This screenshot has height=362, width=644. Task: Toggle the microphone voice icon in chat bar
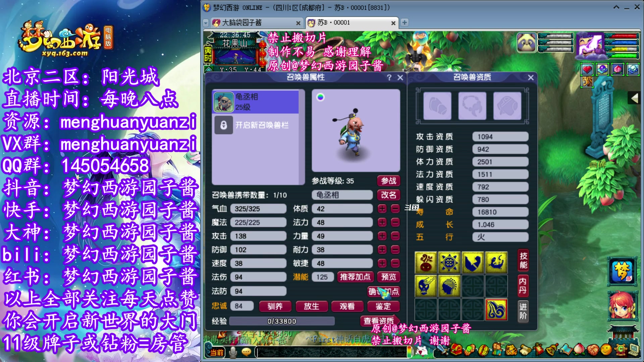pyautogui.click(x=233, y=352)
